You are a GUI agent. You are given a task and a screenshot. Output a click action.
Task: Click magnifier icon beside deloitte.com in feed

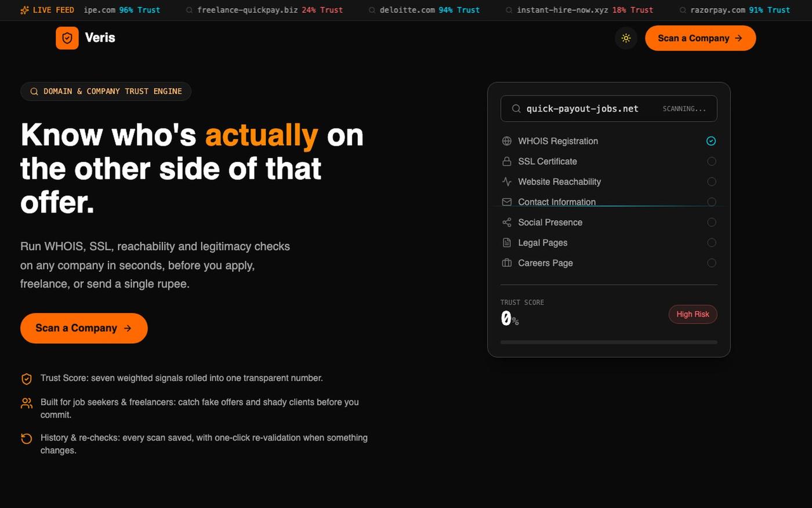pyautogui.click(x=372, y=10)
